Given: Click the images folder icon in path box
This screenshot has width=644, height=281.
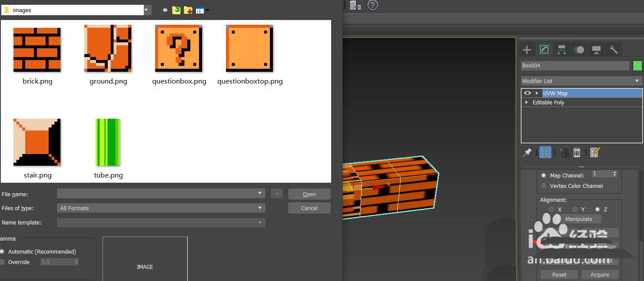Looking at the screenshot, I should click(x=7, y=10).
